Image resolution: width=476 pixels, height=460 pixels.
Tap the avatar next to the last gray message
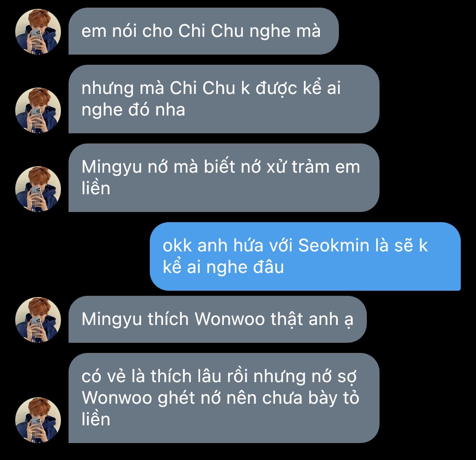tap(38, 420)
